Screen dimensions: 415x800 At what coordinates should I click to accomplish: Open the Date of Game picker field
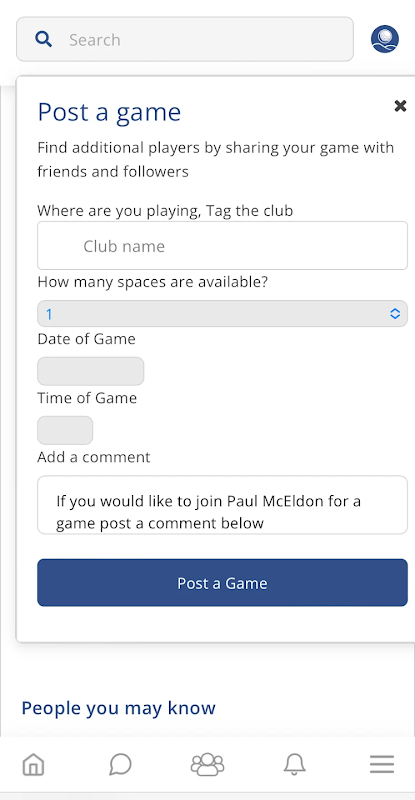pos(90,371)
